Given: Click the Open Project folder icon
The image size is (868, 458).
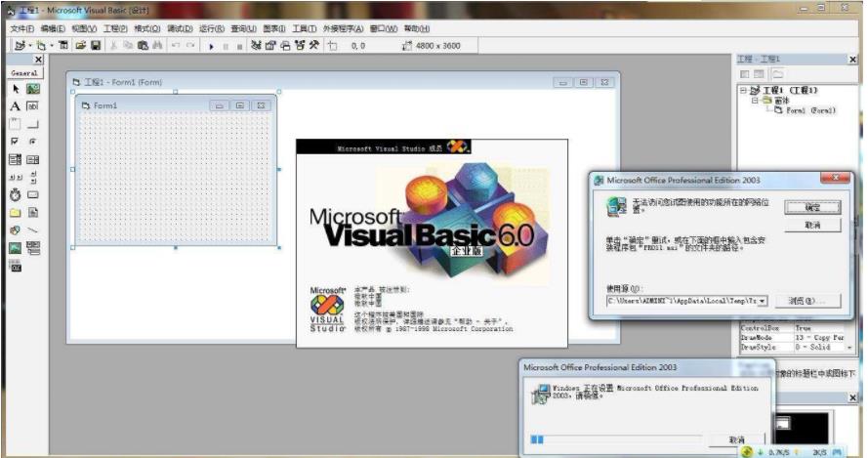Looking at the screenshot, I should pos(81,45).
